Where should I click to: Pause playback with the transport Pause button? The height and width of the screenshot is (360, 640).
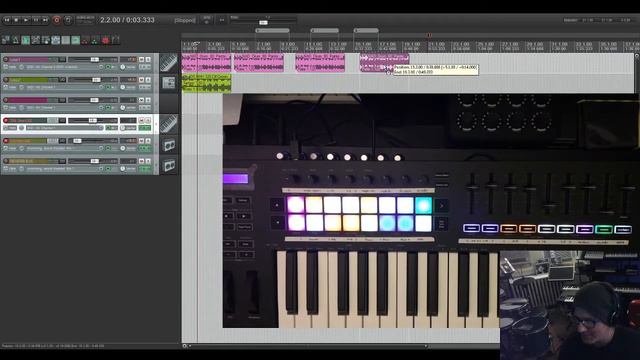coord(36,20)
